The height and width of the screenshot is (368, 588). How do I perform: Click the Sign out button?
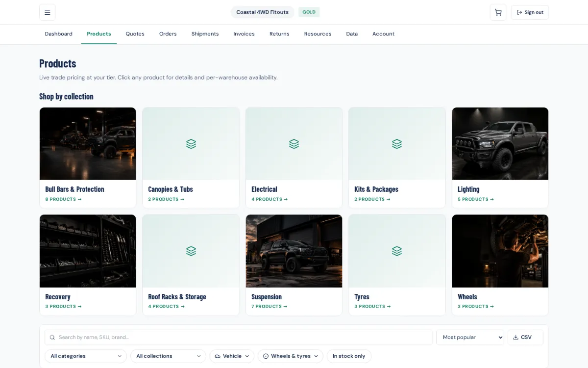coord(530,12)
